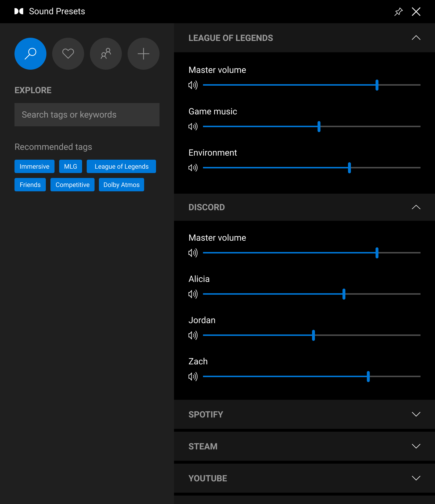Expand the Steam section

click(416, 446)
